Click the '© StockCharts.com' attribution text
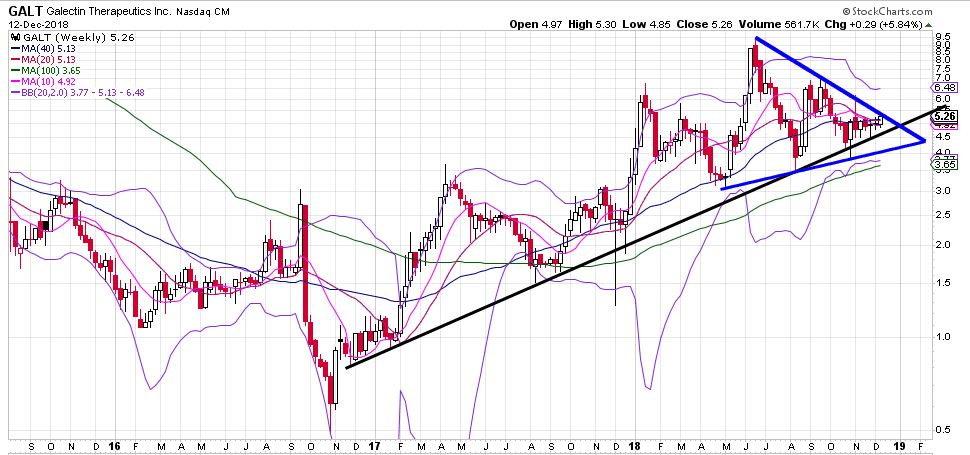Screen dimensions: 970x455 [x=886, y=12]
